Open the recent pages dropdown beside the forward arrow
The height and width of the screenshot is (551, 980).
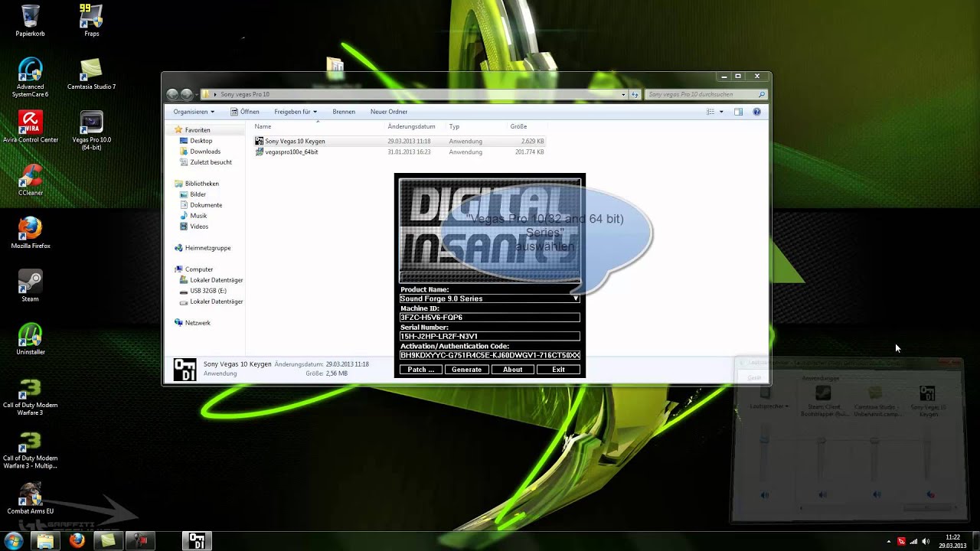click(x=197, y=95)
